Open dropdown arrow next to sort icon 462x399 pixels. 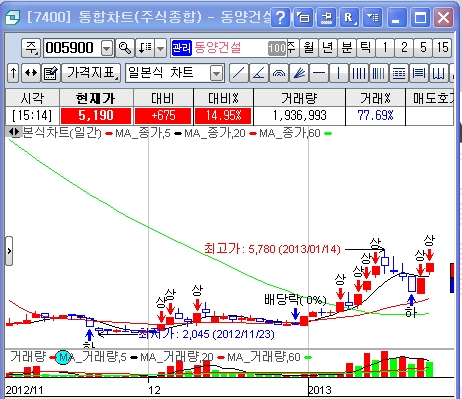pos(161,48)
